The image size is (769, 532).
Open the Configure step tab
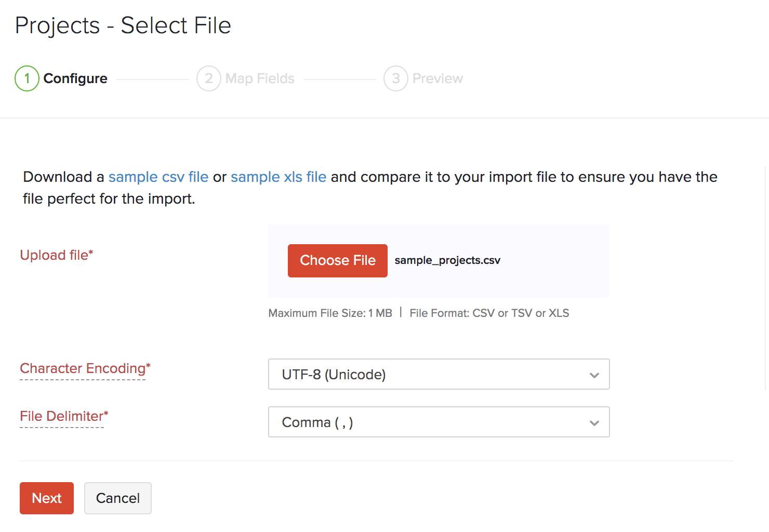click(75, 78)
